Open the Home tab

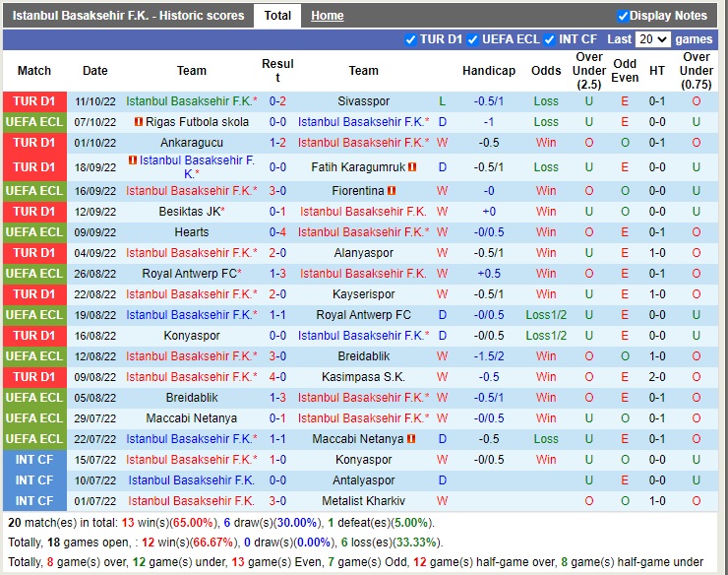(x=328, y=16)
